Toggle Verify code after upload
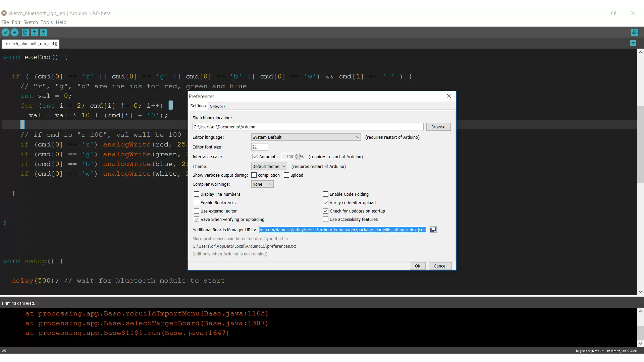Viewport: 644px width, 362px height. (326, 202)
